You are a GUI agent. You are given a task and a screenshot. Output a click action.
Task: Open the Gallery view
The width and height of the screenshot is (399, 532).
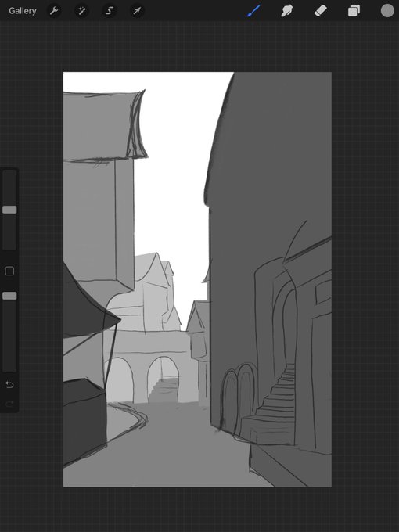[x=23, y=11]
